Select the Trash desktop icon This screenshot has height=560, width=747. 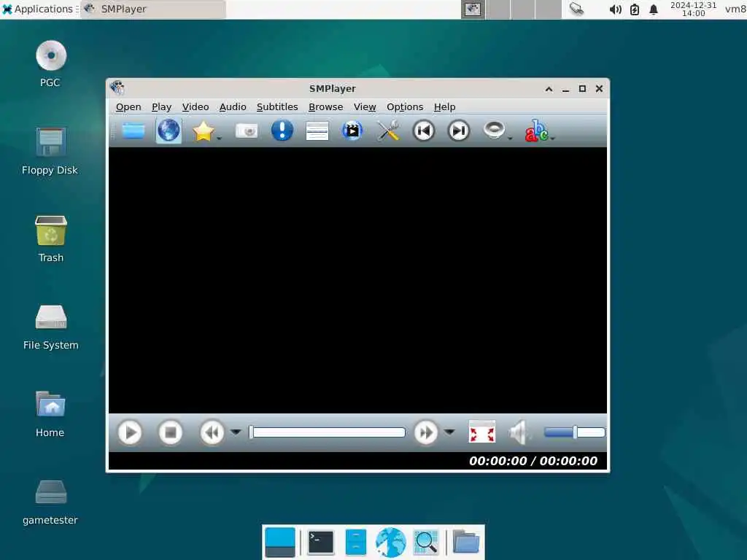50,239
